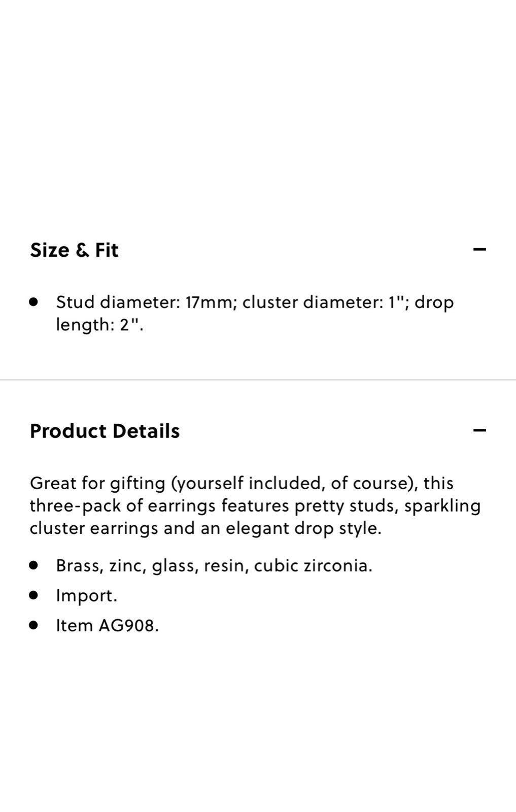Click the cubic zirconia text
Viewport: 516px width, 812px height.
313,565
